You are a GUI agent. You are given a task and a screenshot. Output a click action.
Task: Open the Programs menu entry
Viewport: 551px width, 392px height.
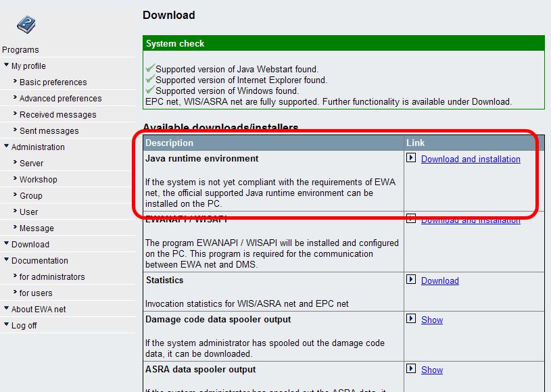click(x=20, y=50)
